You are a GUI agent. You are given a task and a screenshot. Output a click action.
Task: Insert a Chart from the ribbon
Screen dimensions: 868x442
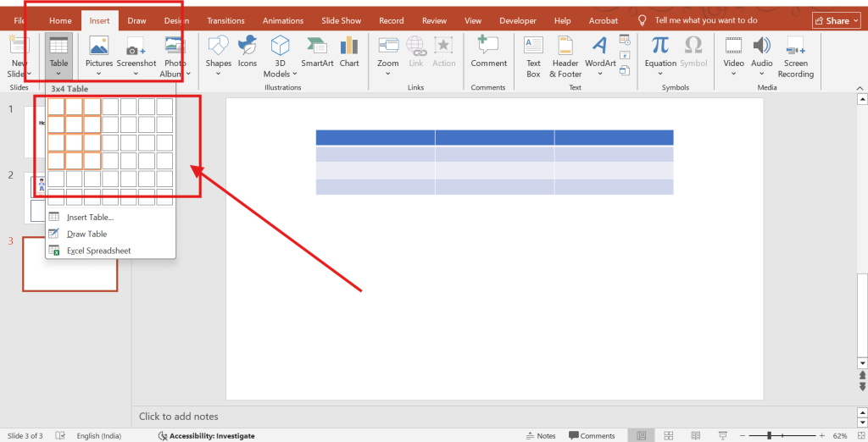tap(349, 52)
